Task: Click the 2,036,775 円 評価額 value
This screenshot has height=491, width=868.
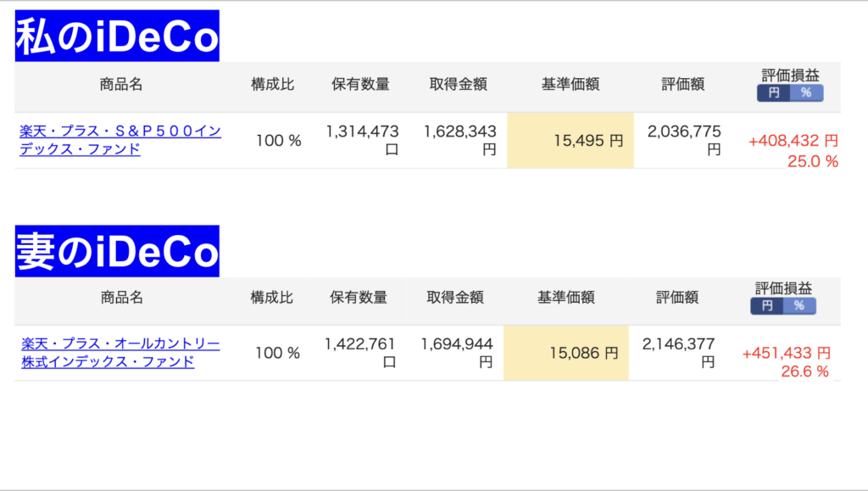Action: pyautogui.click(x=684, y=139)
